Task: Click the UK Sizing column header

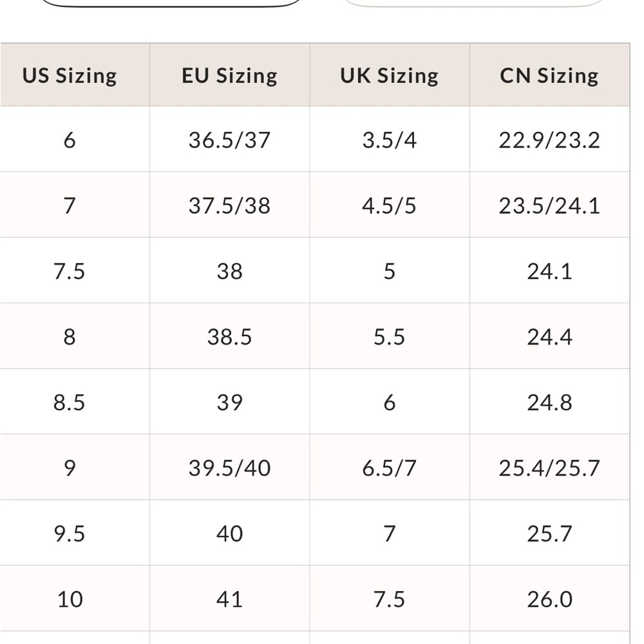Action: pyautogui.click(x=390, y=75)
